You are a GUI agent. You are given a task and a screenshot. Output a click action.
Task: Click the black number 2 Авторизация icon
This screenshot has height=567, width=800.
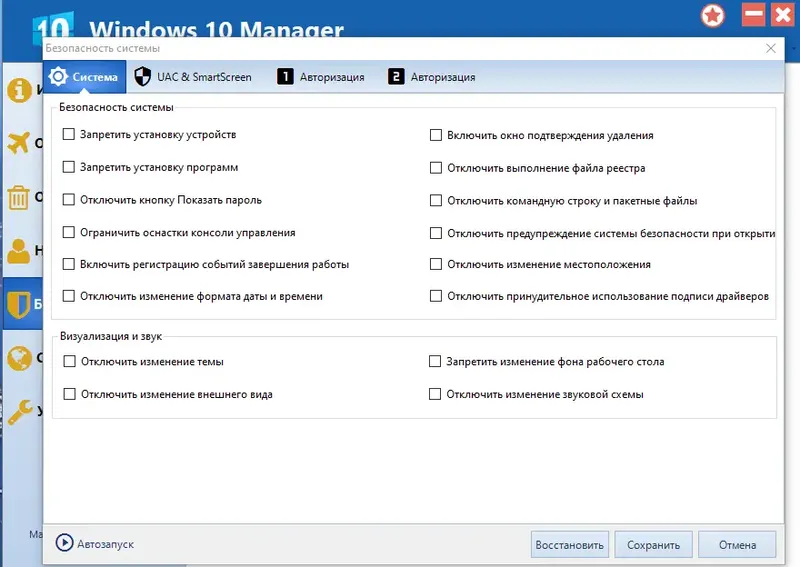[396, 77]
